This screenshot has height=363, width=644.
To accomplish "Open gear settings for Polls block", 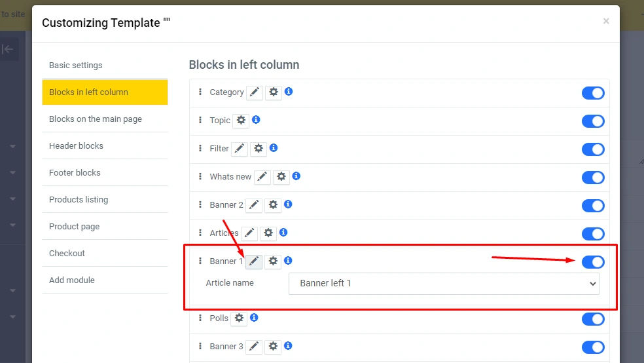I will pos(239,318).
